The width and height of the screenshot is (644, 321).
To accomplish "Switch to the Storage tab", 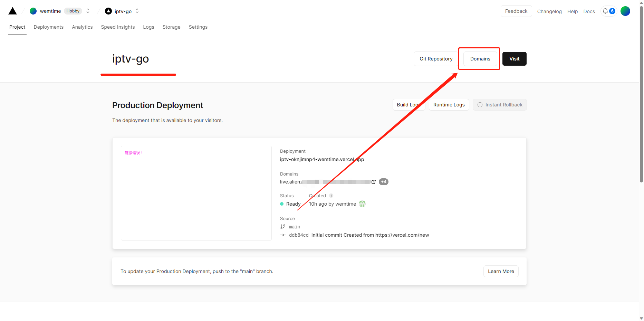I will [171, 27].
